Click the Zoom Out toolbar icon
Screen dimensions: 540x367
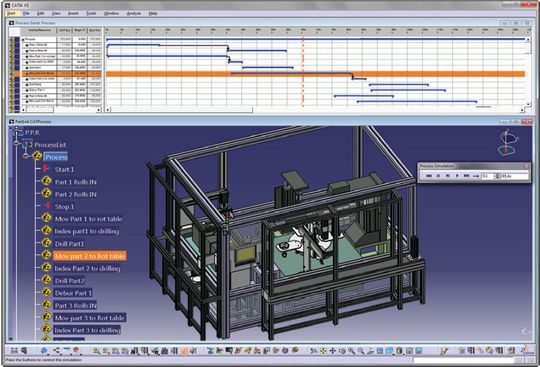(x=361, y=351)
